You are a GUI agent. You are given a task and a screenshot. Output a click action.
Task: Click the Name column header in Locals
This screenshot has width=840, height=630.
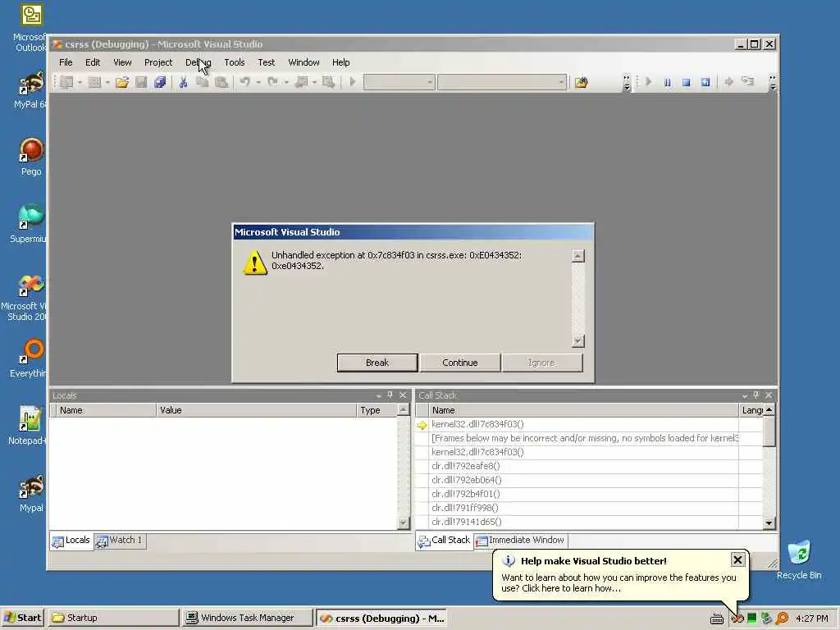[106, 410]
